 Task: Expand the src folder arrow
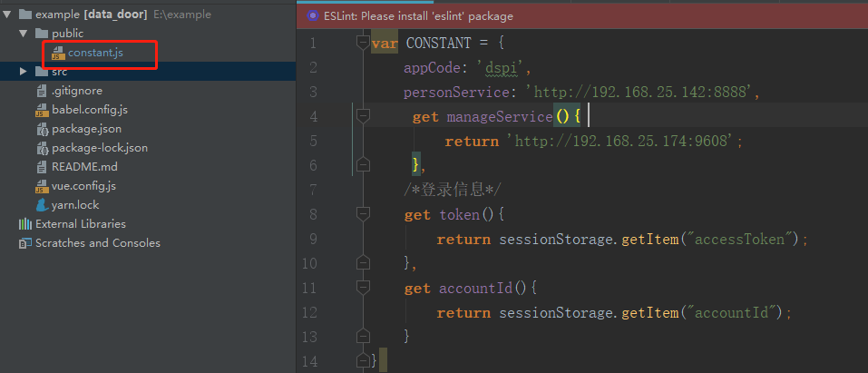[23, 71]
